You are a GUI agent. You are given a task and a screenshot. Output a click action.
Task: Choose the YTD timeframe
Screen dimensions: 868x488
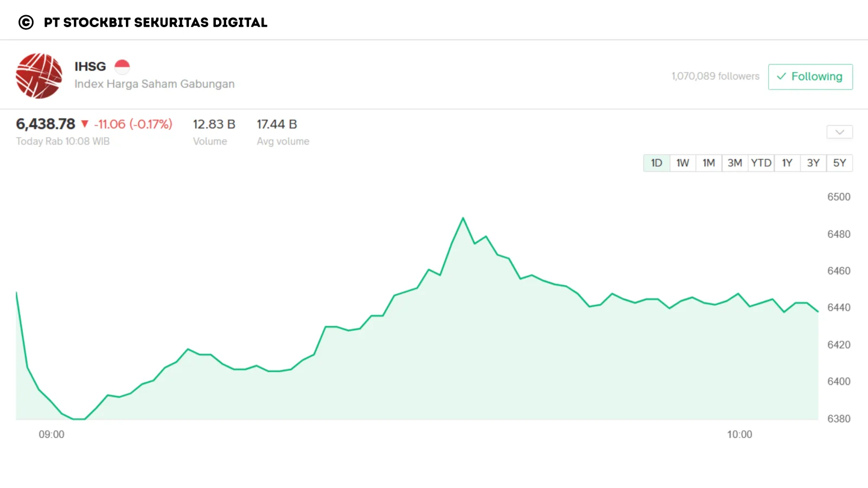coord(761,163)
